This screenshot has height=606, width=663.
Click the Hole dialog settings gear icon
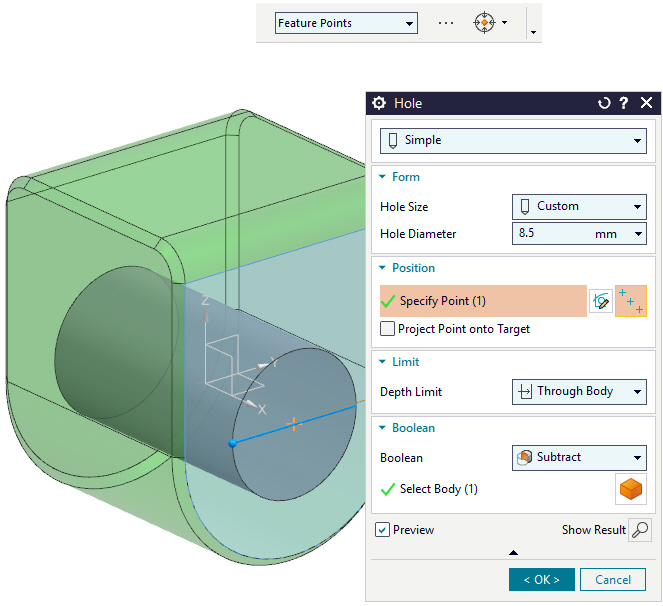[379, 103]
